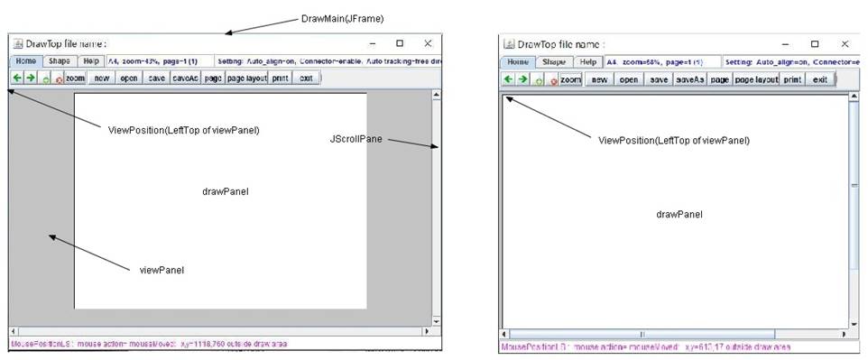The image size is (868, 360).
Task: Click the green left arrow in left window
Action: (x=17, y=78)
